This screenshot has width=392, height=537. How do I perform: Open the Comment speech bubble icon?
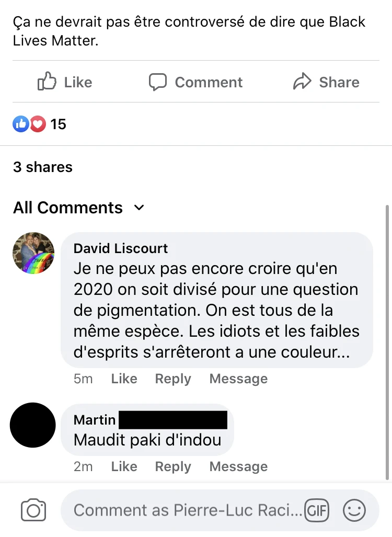coord(157,82)
